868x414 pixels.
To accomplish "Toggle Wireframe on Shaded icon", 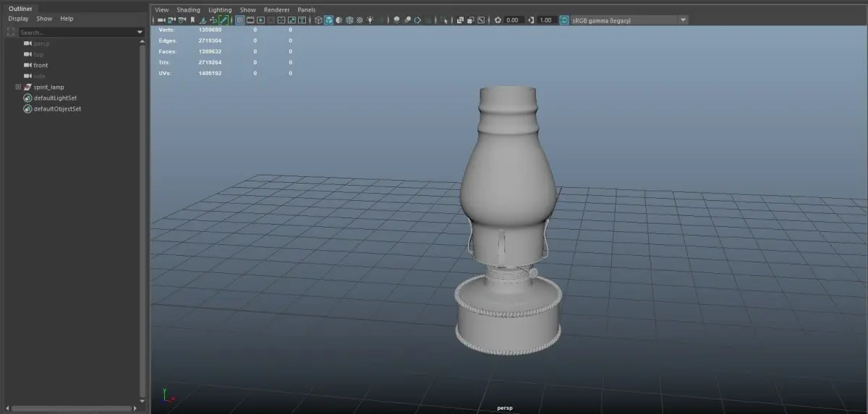I will [x=349, y=20].
